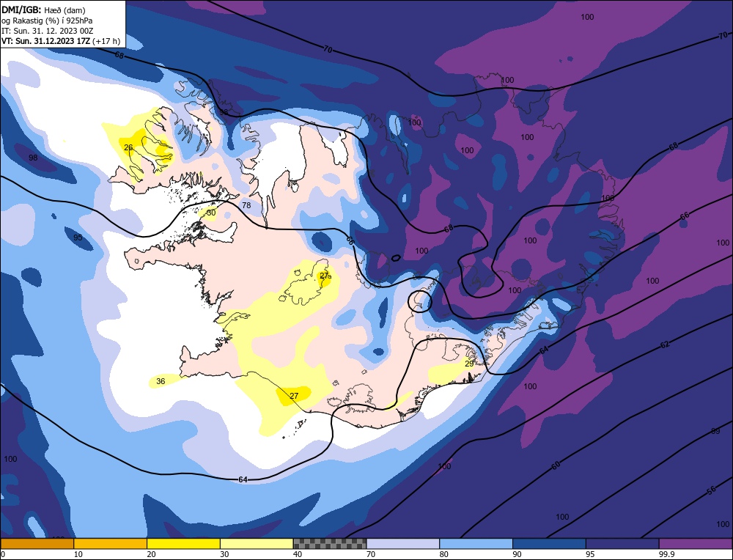733x560 pixels.
Task: Click the 95–99.9 dark navy legend swatch
Action: 622,544
